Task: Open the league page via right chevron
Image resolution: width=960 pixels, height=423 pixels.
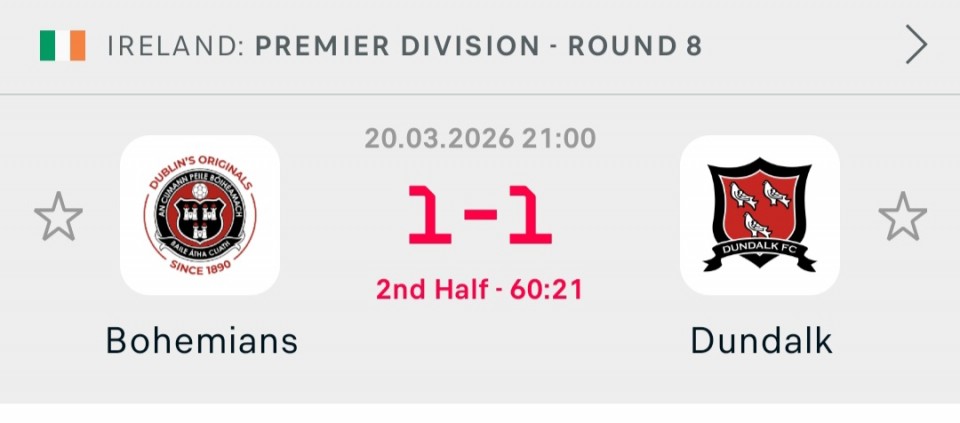Action: click(916, 45)
